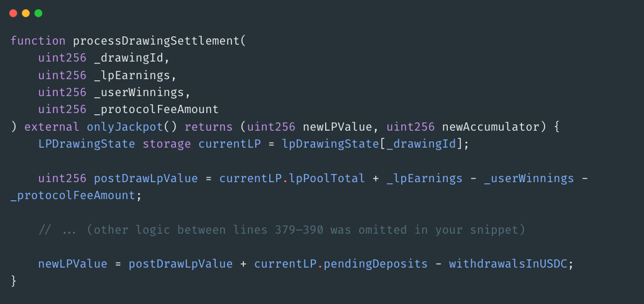Click the LPDrawingState type name

pyautogui.click(x=86, y=144)
